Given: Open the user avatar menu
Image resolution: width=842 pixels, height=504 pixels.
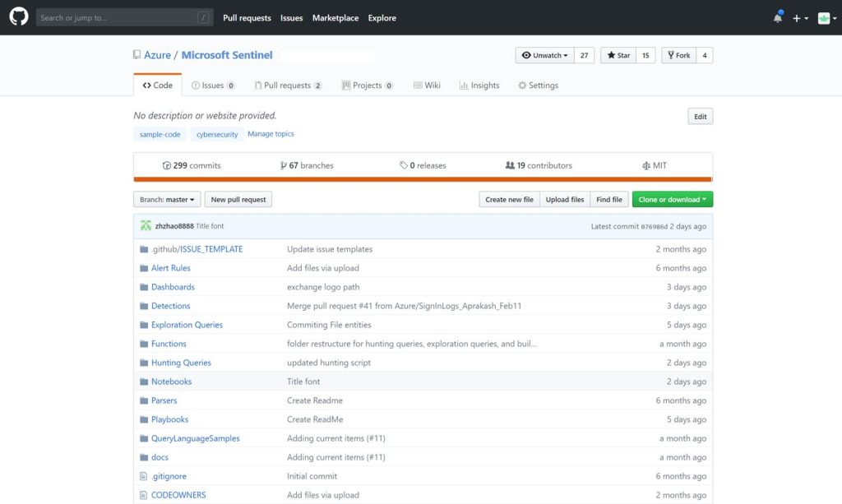Looking at the screenshot, I should pyautogui.click(x=827, y=18).
